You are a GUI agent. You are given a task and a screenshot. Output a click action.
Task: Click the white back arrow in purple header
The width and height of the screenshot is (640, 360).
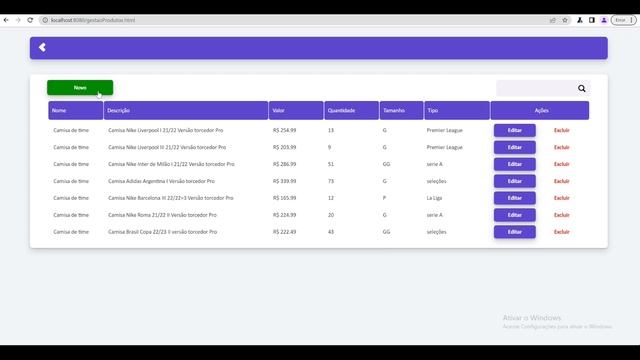point(42,47)
